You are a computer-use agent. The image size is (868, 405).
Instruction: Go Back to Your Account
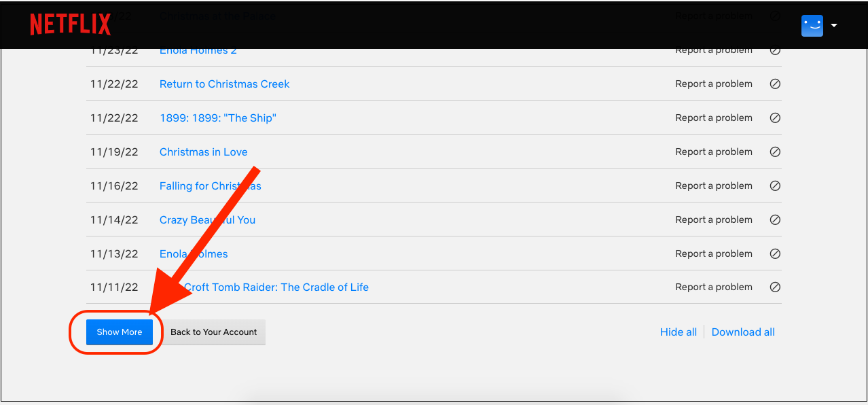214,332
